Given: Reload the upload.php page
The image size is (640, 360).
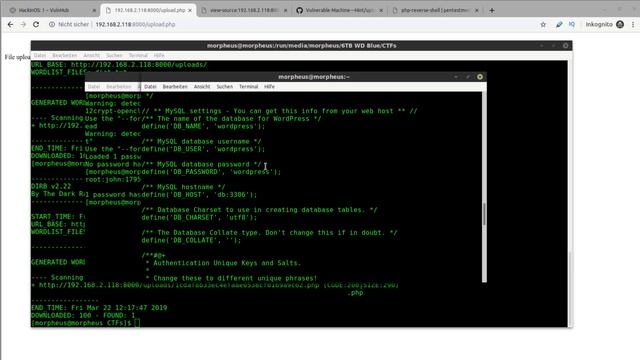Looking at the screenshot, I should [x=36, y=24].
